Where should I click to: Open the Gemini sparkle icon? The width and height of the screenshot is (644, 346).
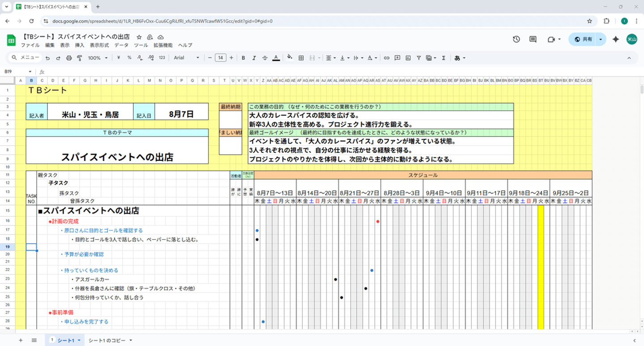(615, 39)
